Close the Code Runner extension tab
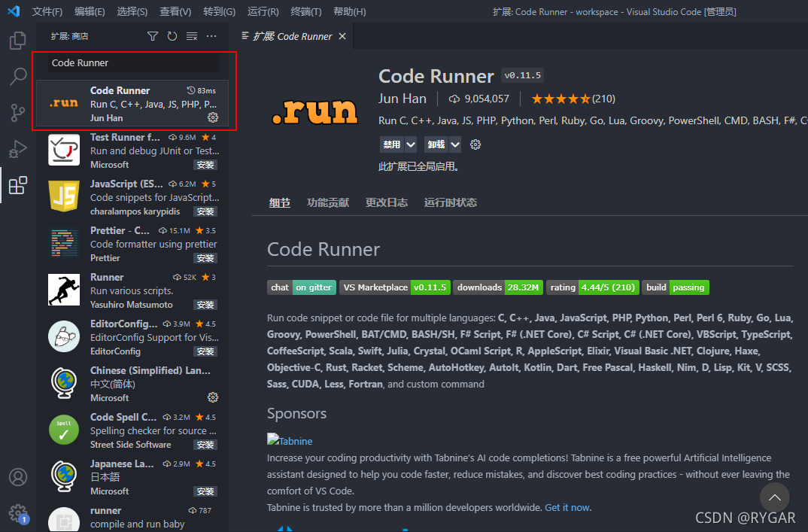The height and width of the screenshot is (532, 808). click(x=342, y=36)
